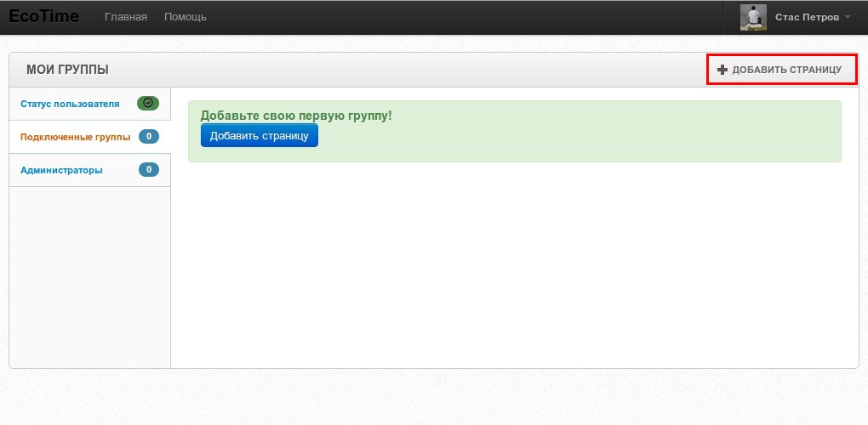Screen dimensions: 868x425
Task: Open the Администраторы tab
Action: 61,170
